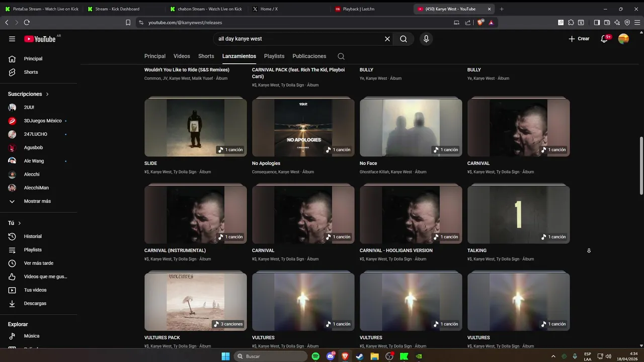Show hidden system tray icons
The image size is (644, 362).
(x=553, y=356)
